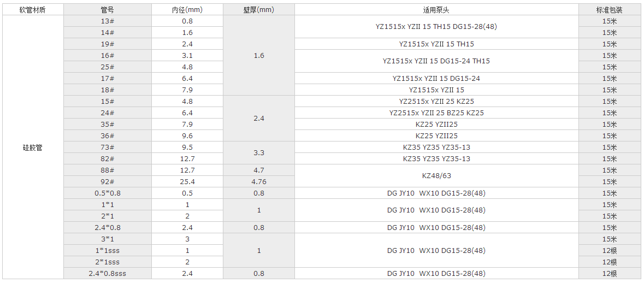Image resolution: width=644 pixels, height=283 pixels.
Task: Select the 88# tube number cell
Action: coord(107,170)
